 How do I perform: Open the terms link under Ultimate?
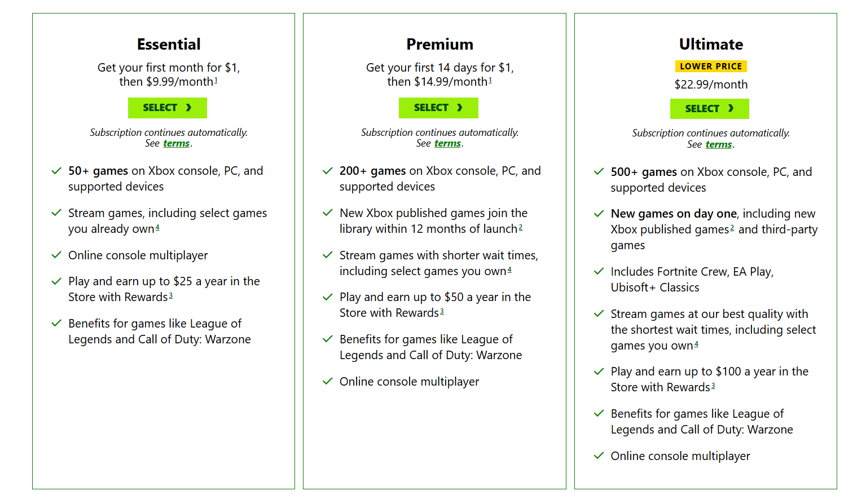[718, 145]
